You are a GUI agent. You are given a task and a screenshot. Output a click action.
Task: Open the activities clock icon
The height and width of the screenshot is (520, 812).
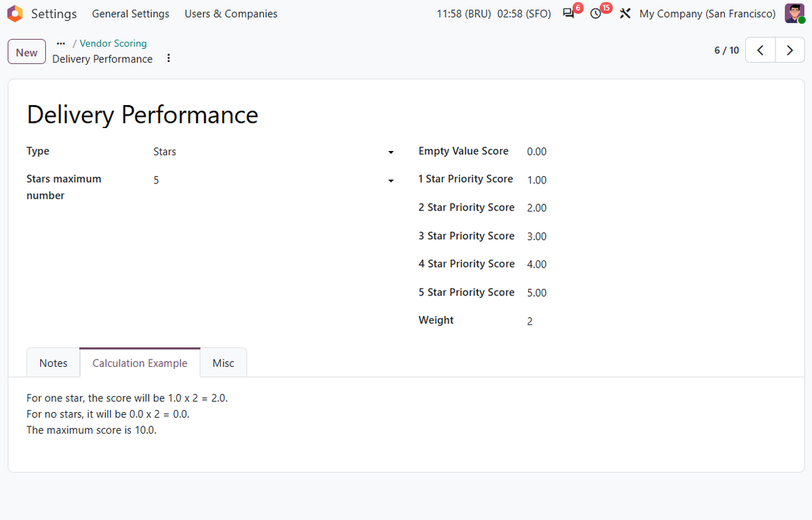click(x=596, y=14)
